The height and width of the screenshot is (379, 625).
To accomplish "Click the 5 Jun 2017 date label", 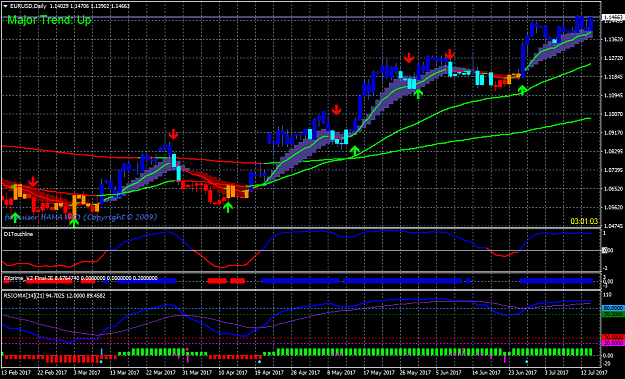I will point(449,373).
